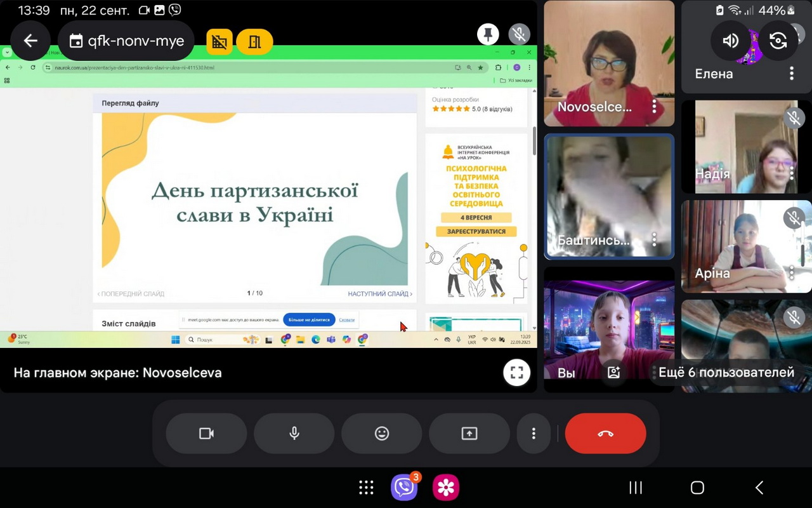Toggle the speaker audio output
Screen dimensions: 812x508
[x=731, y=41]
